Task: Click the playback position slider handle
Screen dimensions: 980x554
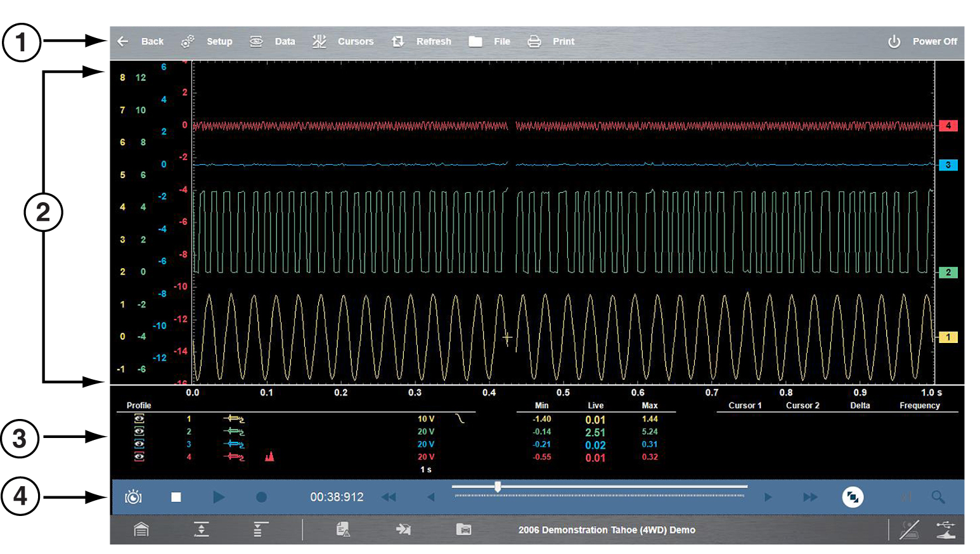Action: [x=498, y=486]
